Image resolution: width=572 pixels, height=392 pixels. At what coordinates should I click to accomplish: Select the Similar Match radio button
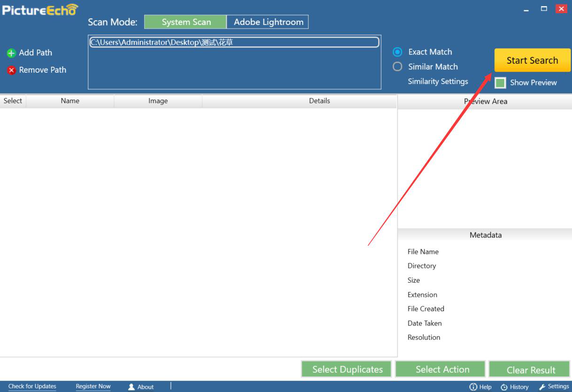tap(397, 67)
